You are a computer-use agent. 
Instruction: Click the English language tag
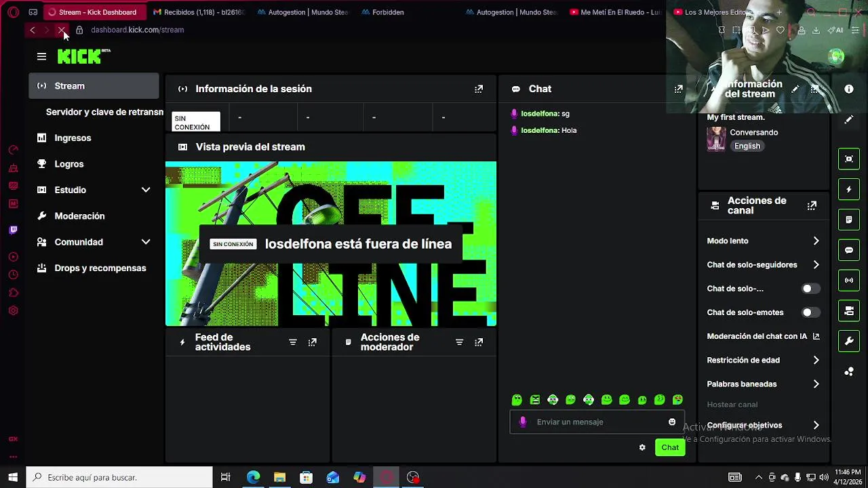click(747, 146)
